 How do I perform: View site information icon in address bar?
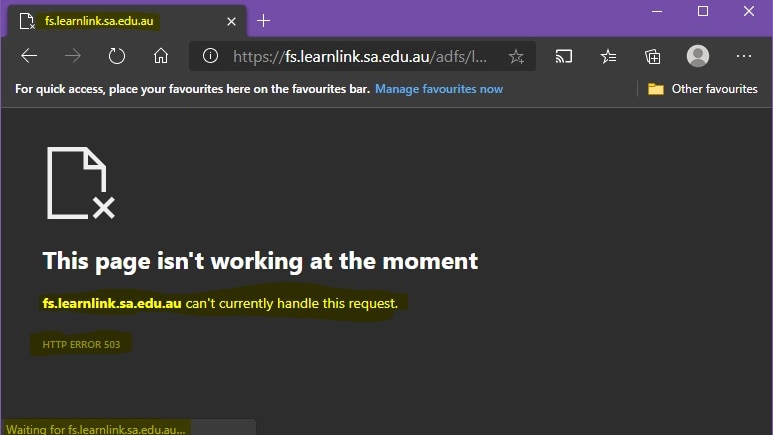[211, 56]
